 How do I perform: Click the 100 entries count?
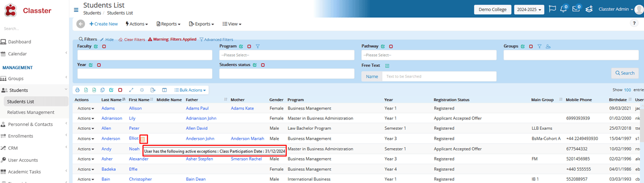tap(627, 90)
